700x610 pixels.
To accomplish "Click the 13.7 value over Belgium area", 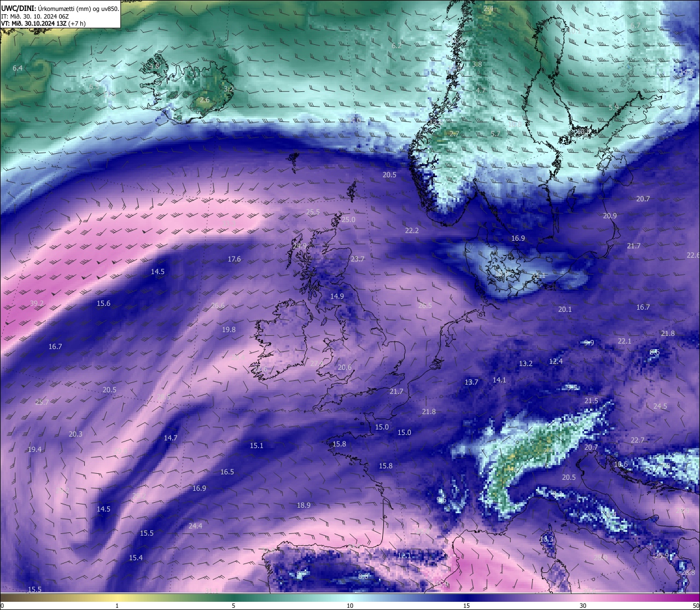I will click(x=471, y=382).
